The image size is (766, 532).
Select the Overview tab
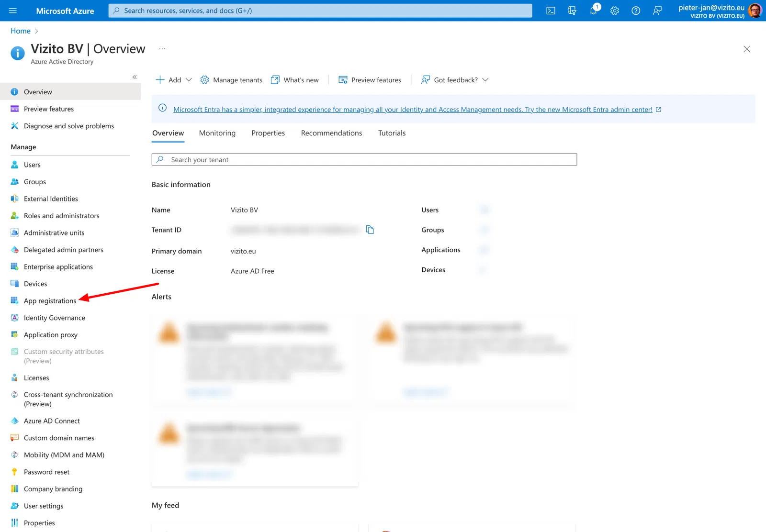[168, 133]
